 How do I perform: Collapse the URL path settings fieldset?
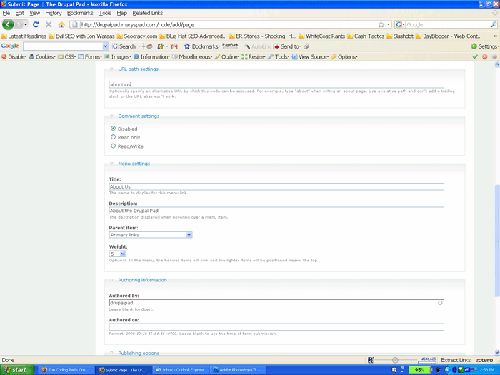[x=138, y=69]
